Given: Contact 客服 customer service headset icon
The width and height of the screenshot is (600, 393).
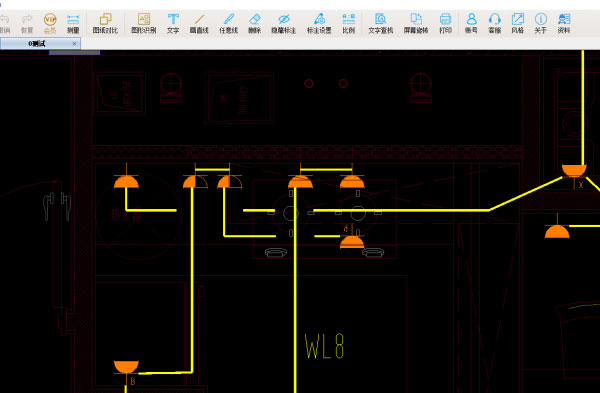Looking at the screenshot, I should (x=494, y=23).
